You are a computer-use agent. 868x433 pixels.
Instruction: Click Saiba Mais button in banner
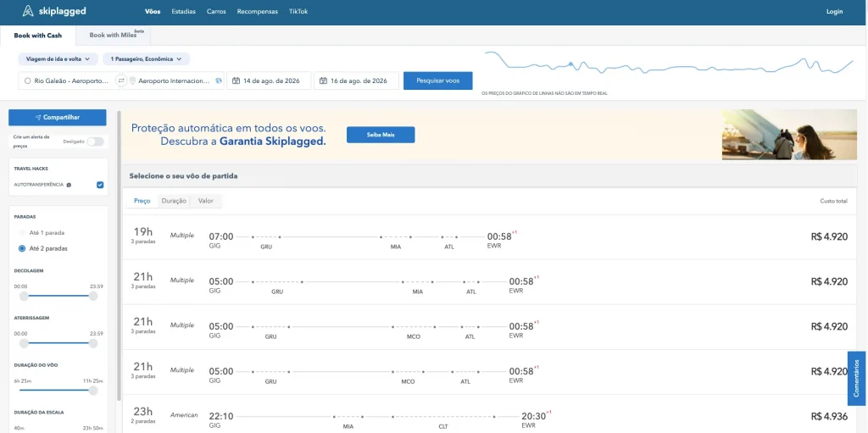pyautogui.click(x=381, y=135)
